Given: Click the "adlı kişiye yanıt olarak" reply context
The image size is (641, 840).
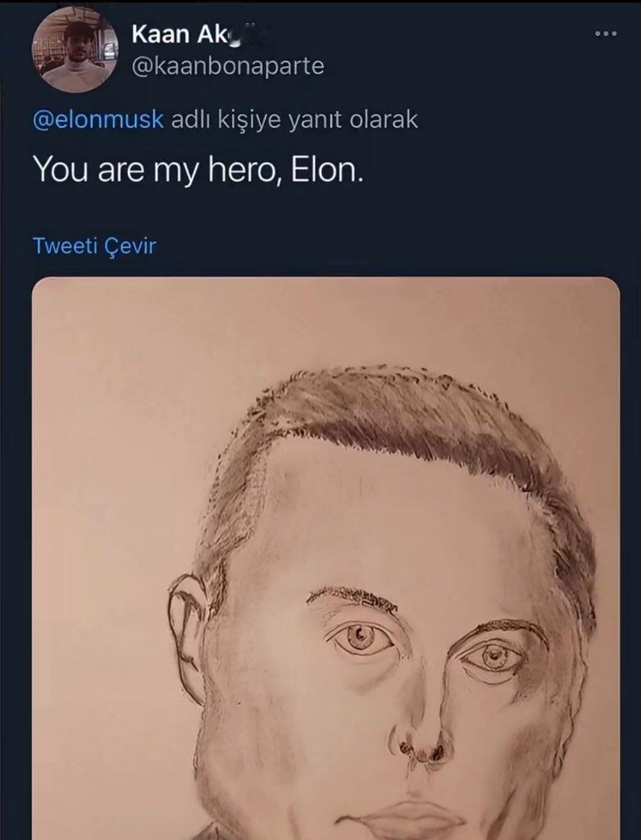Looking at the screenshot, I should point(294,120).
